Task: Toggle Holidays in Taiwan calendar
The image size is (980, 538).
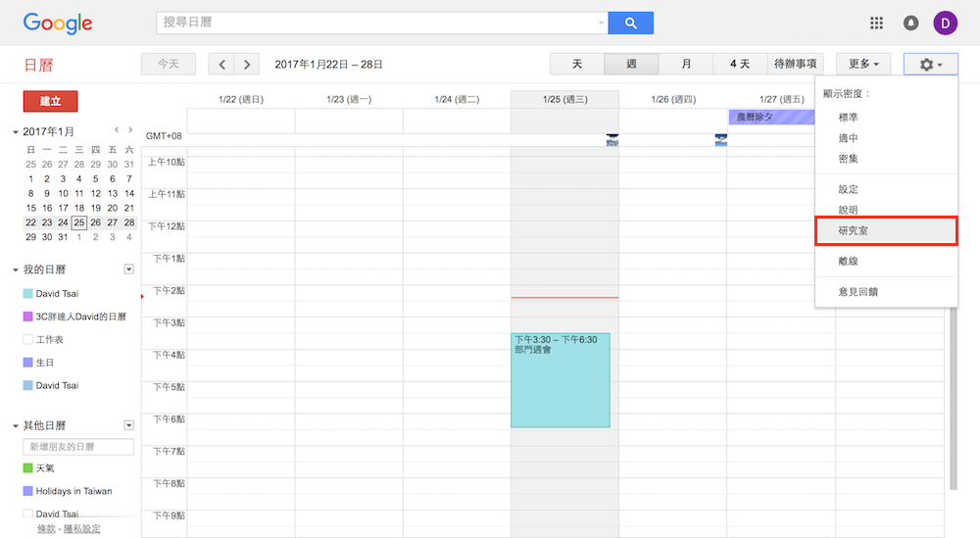Action: 28,491
